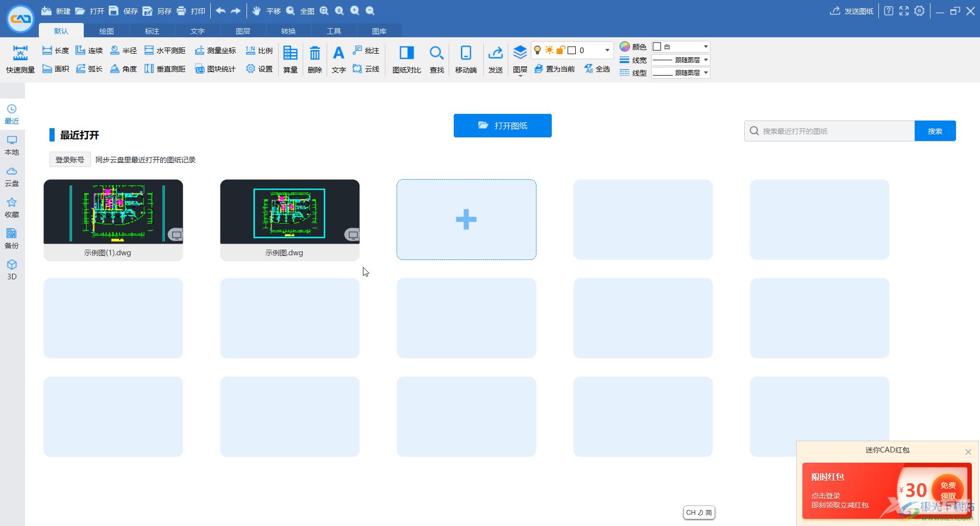This screenshot has width=980, height=526.
Task: Open the 移动端 mobile option
Action: 466,59
